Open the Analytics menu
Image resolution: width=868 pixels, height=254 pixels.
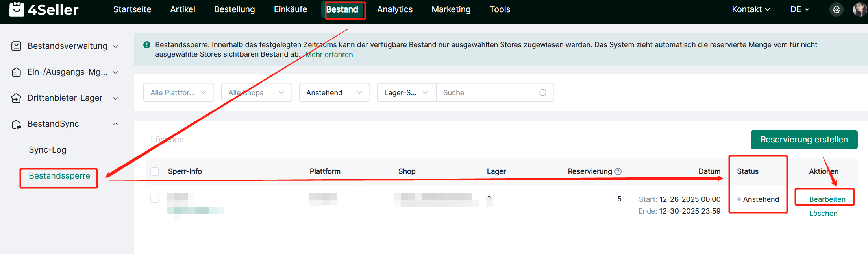pyautogui.click(x=394, y=9)
